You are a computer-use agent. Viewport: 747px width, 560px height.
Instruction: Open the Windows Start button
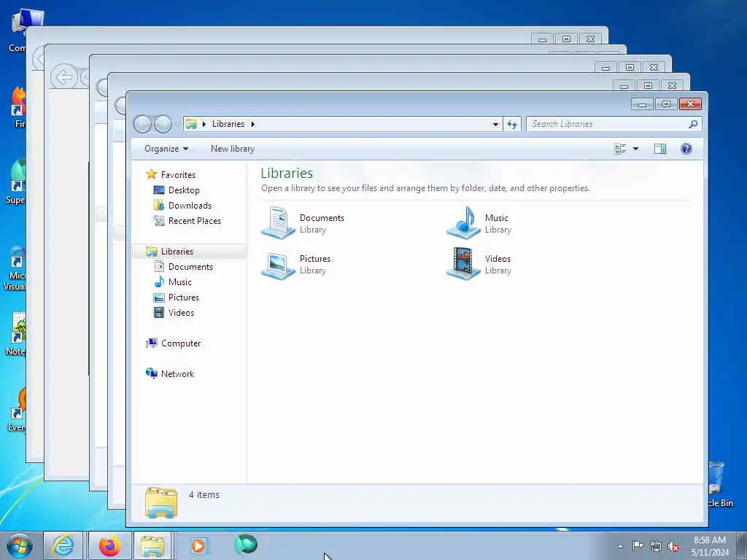(20, 545)
